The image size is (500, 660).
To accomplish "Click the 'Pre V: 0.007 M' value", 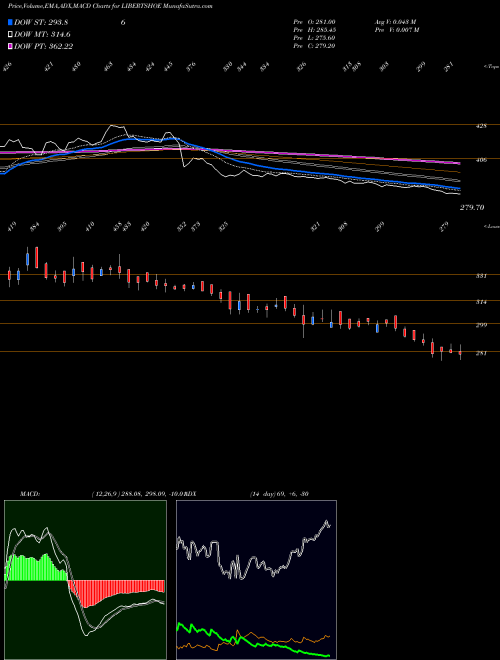I will [x=397, y=30].
